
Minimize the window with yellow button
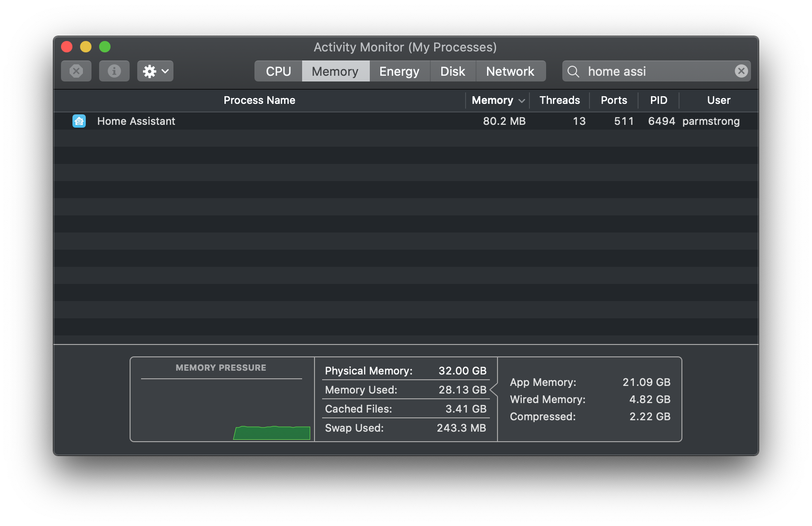point(86,47)
